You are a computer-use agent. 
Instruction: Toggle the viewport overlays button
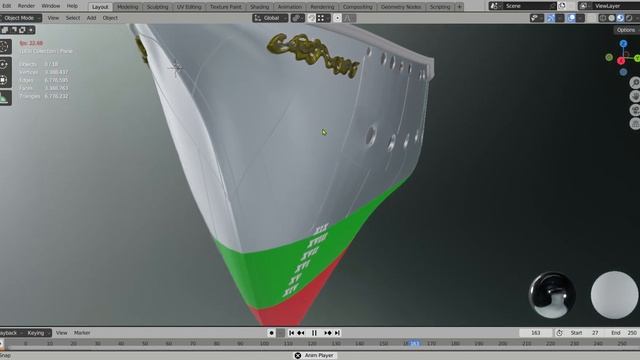click(571, 18)
